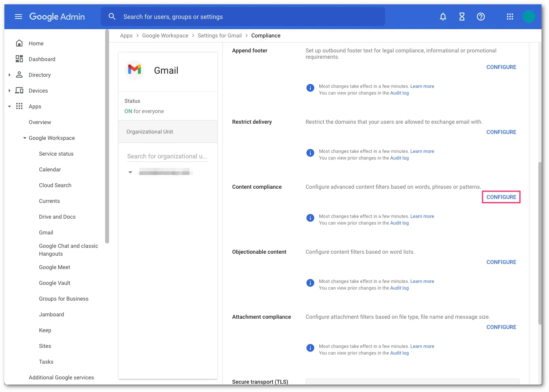Open the Google apps grid launcher
This screenshot has height=392, width=549.
click(x=510, y=17)
